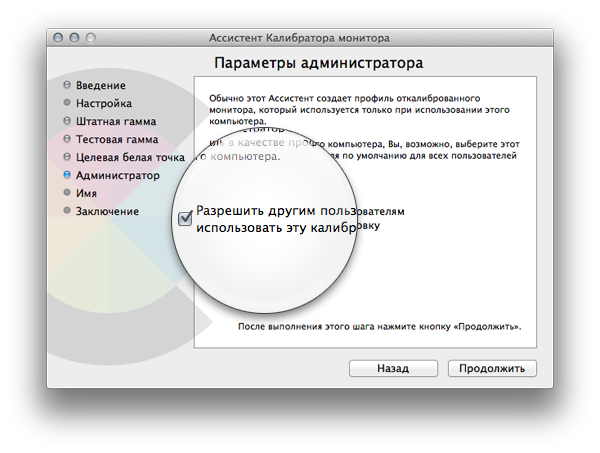Screen dimensions: 600x453
Task: Click the bullet beside Настройка step
Action: pos(67,103)
